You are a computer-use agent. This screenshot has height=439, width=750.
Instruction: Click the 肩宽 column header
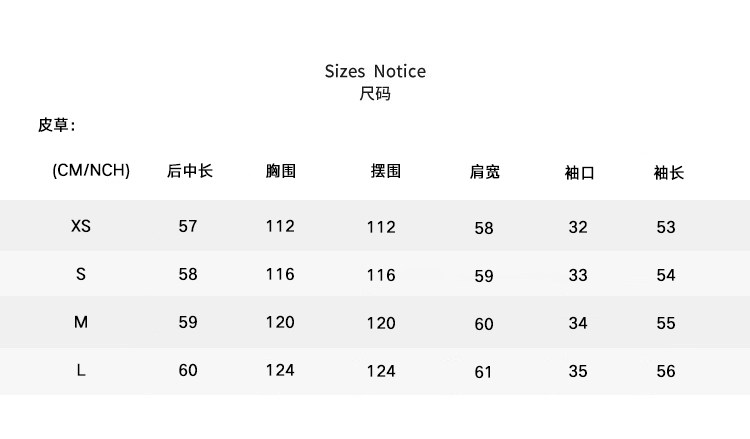[484, 172]
